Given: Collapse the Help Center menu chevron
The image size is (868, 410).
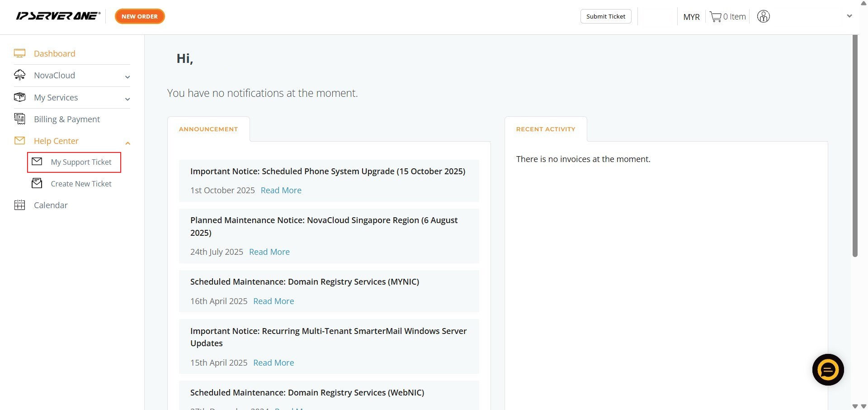Looking at the screenshot, I should pyautogui.click(x=127, y=143).
